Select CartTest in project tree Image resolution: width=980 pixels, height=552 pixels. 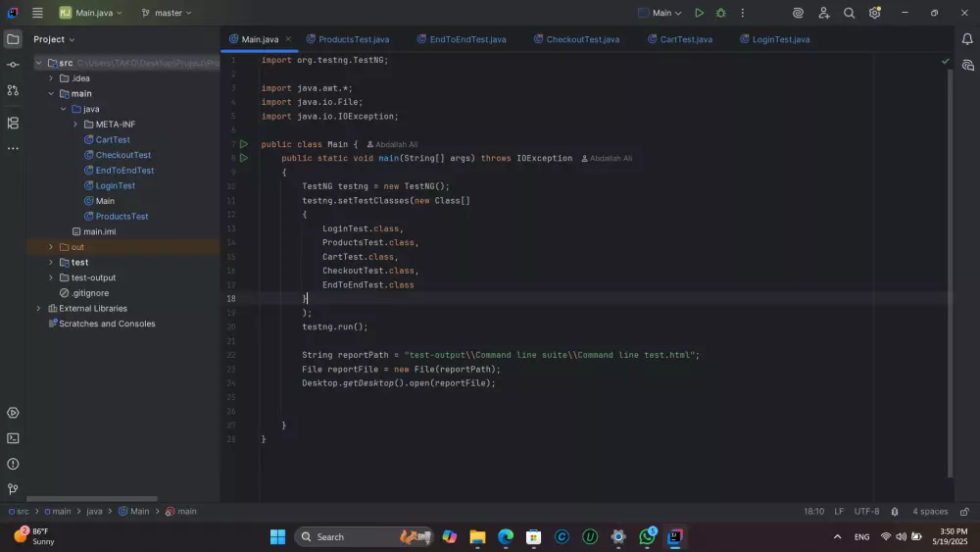(113, 139)
